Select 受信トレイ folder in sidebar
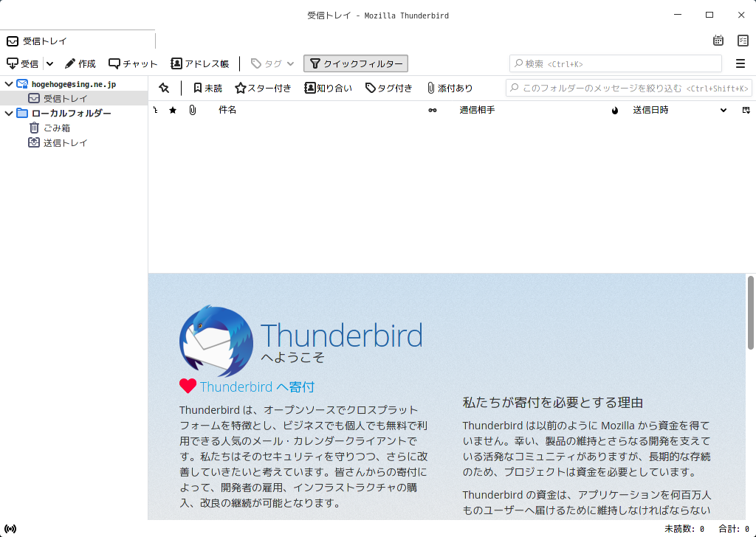Screen dimensions: 756x537 tap(74, 98)
